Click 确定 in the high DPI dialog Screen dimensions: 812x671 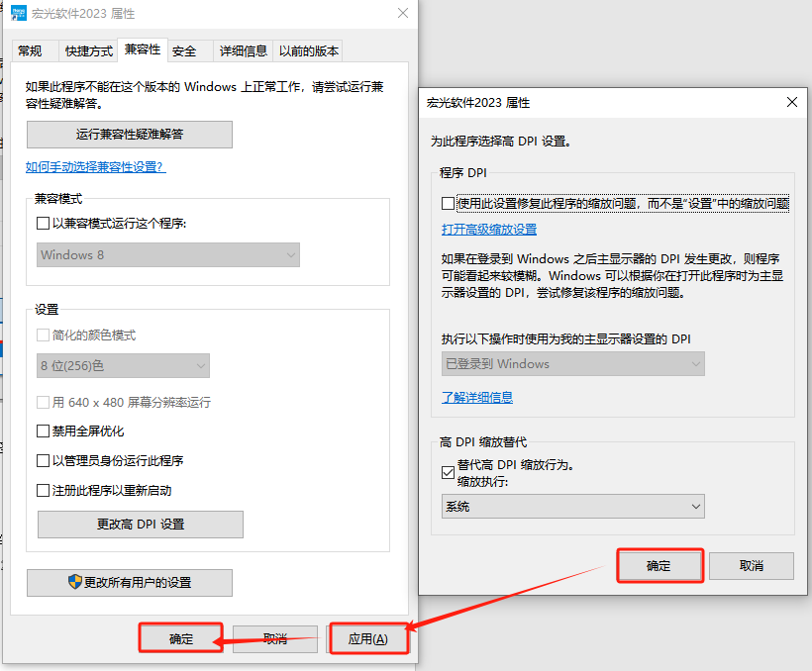coord(660,566)
